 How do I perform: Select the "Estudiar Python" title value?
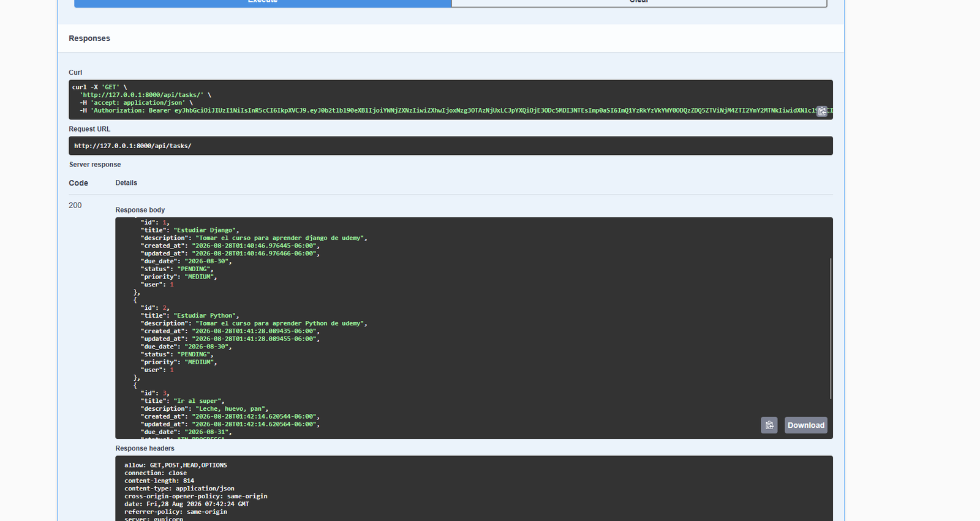point(205,315)
